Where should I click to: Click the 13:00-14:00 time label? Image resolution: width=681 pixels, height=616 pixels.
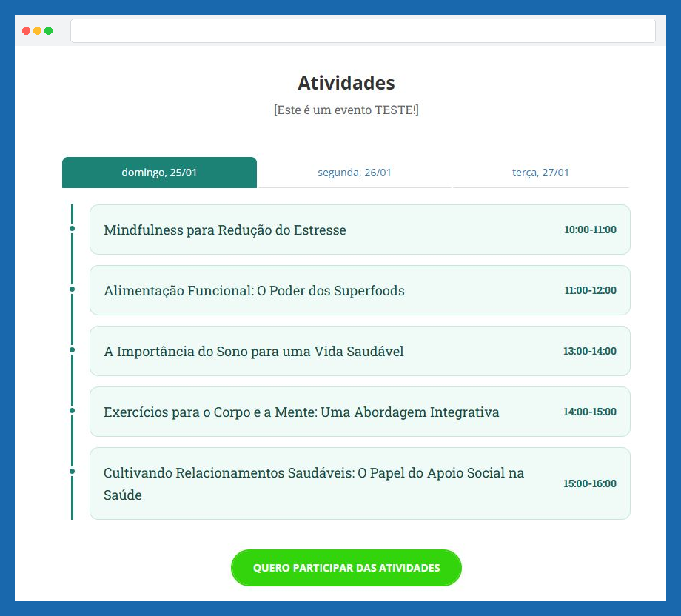[590, 352]
